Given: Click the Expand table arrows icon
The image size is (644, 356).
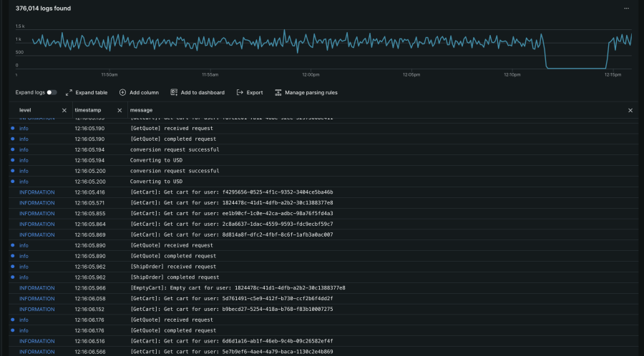Looking at the screenshot, I should (69, 92).
